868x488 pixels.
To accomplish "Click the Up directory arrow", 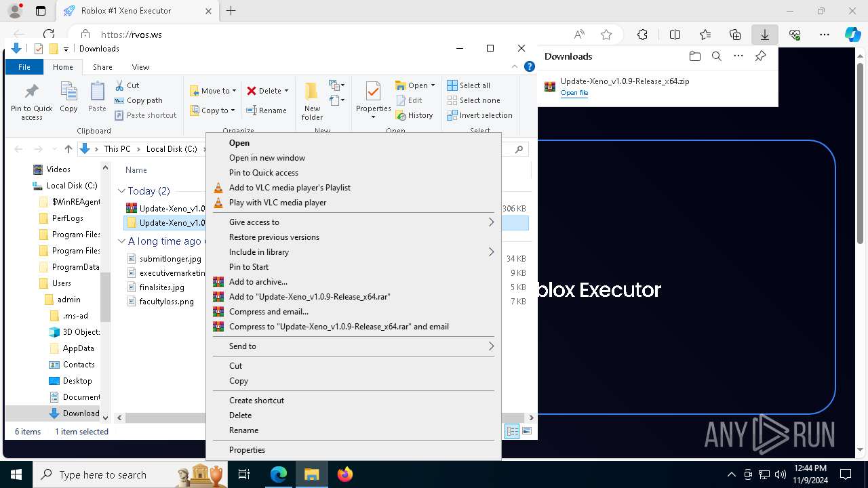I will [68, 149].
